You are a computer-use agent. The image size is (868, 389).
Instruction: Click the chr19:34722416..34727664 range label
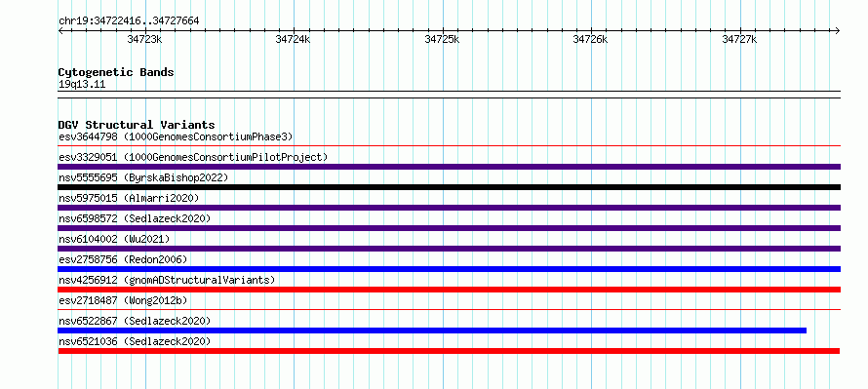[x=129, y=21]
